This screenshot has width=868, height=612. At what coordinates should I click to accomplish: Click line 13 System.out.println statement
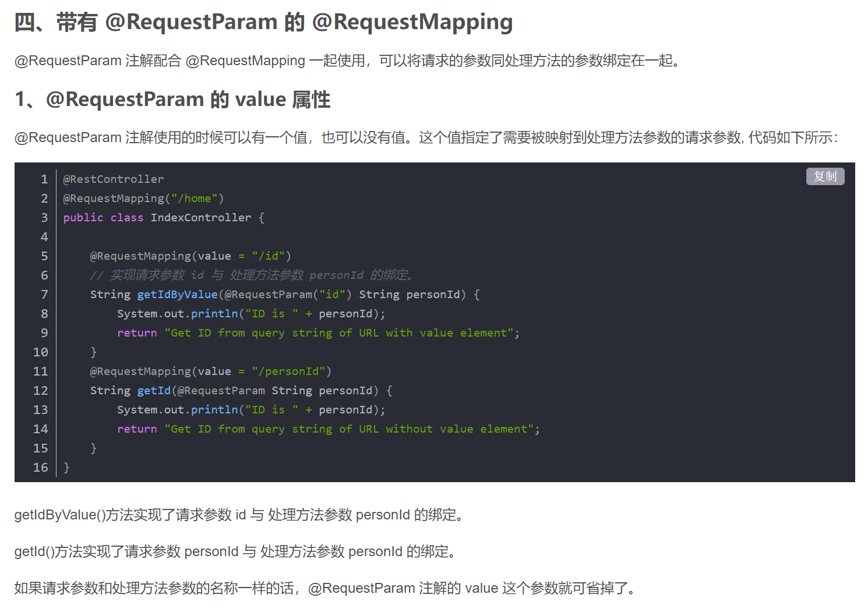(x=251, y=410)
